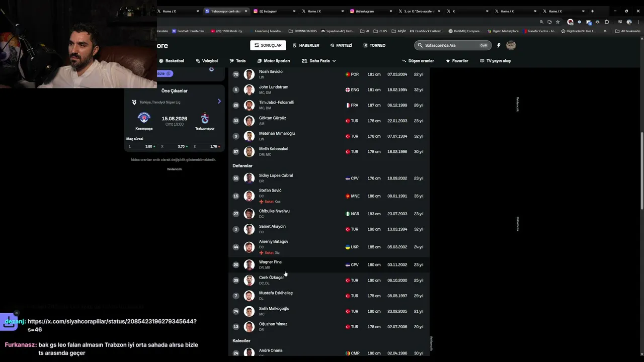Switch to the Trabzonspor canlı skor browser tab
Image resolution: width=644 pixels, height=362 pixels.
(226, 11)
